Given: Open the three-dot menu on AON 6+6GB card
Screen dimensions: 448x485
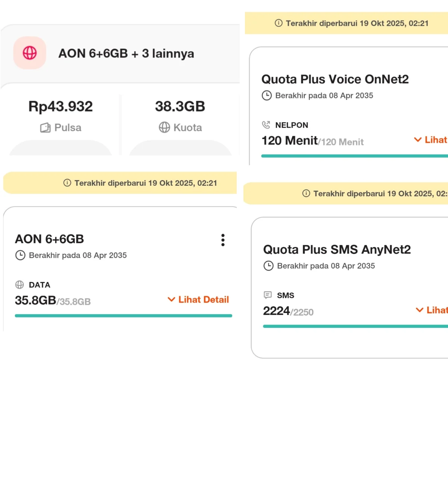Looking at the screenshot, I should [x=223, y=240].
